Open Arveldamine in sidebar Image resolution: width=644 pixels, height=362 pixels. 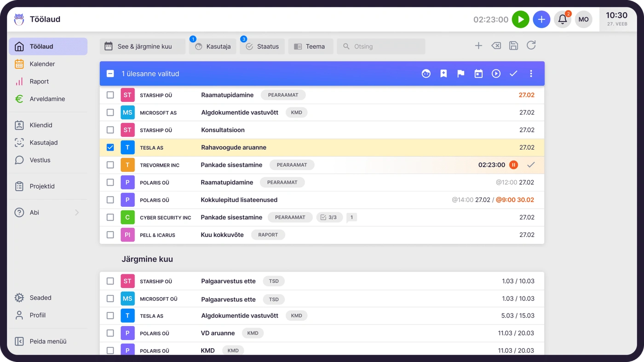point(48,99)
